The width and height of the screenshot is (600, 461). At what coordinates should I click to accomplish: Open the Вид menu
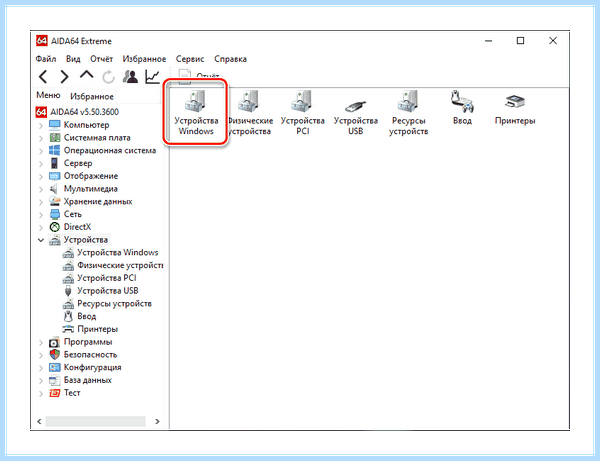[x=73, y=59]
